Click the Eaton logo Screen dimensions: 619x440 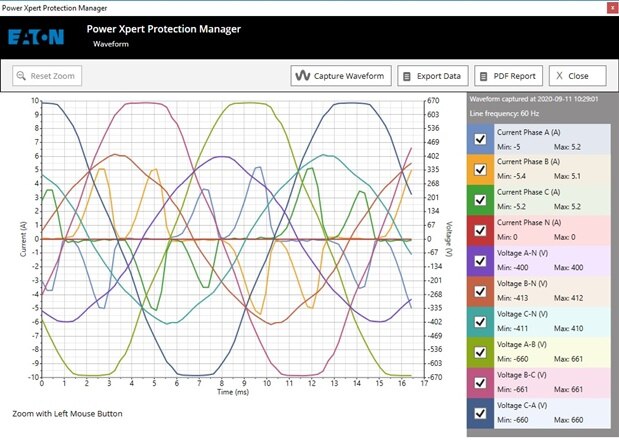(x=36, y=37)
